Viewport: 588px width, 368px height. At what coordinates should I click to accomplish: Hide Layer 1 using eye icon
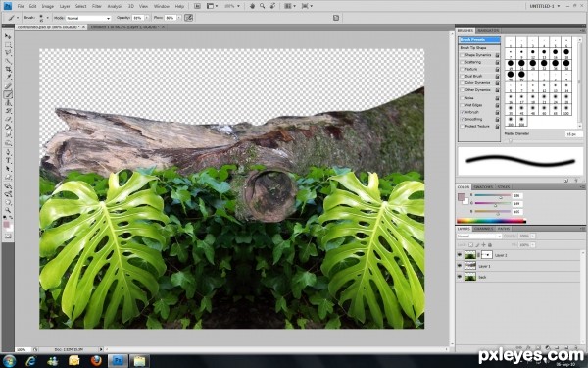point(460,266)
